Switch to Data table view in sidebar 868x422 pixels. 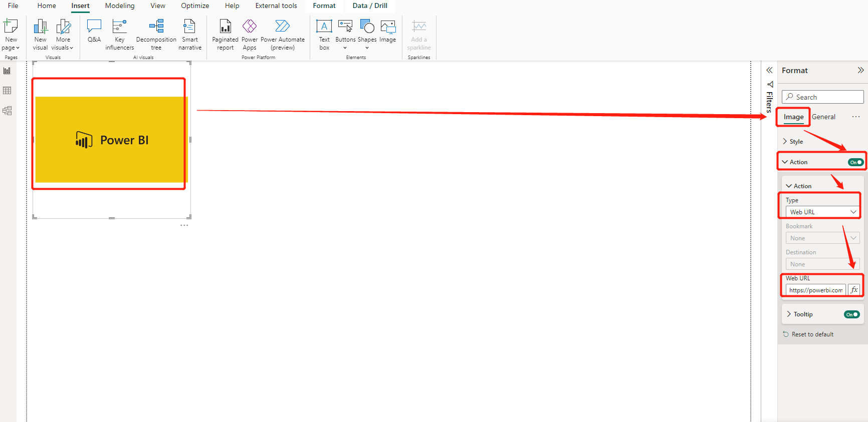click(7, 91)
